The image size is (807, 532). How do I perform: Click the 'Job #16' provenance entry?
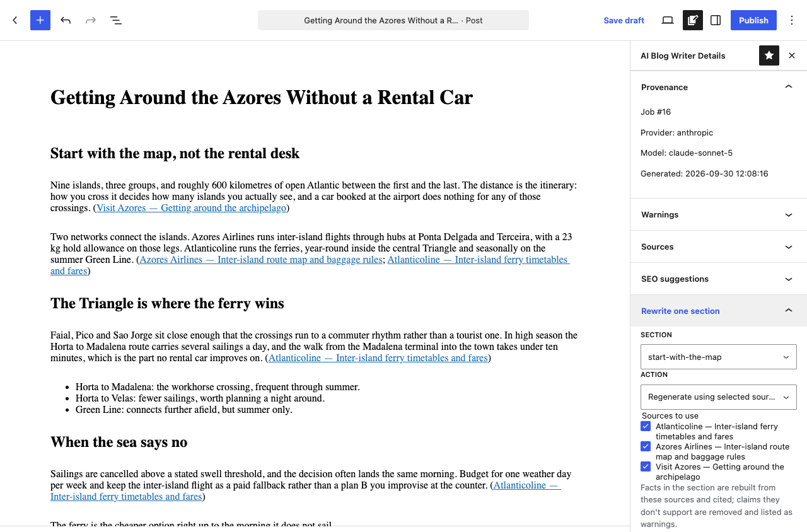pyautogui.click(x=656, y=112)
